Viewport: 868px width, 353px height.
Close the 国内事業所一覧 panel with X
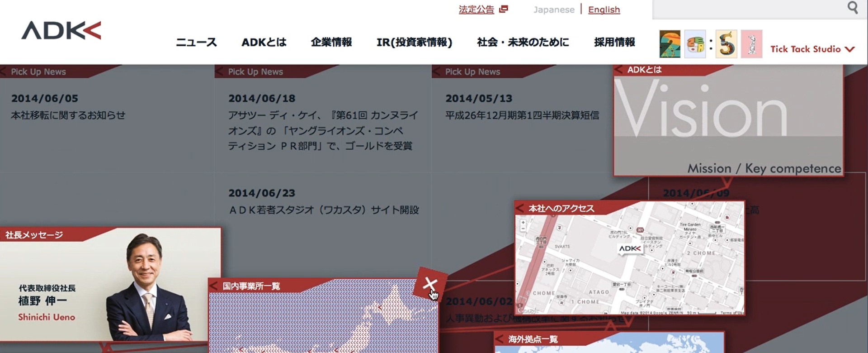point(430,285)
